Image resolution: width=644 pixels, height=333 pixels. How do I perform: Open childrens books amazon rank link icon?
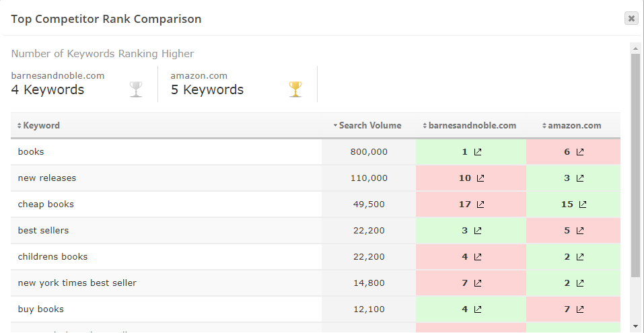(580, 257)
